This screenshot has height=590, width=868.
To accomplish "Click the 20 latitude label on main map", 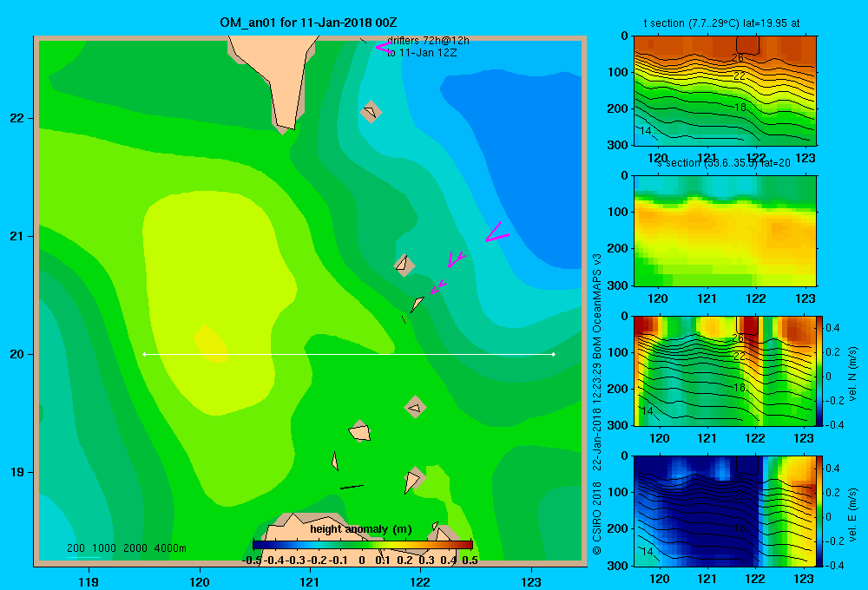I will [x=17, y=354].
